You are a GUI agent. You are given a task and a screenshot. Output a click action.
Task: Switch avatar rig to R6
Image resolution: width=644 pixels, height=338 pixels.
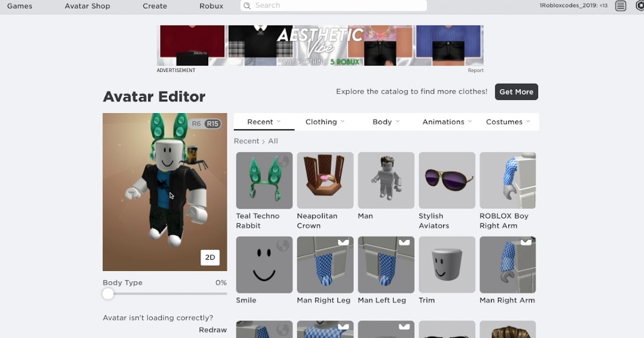196,124
